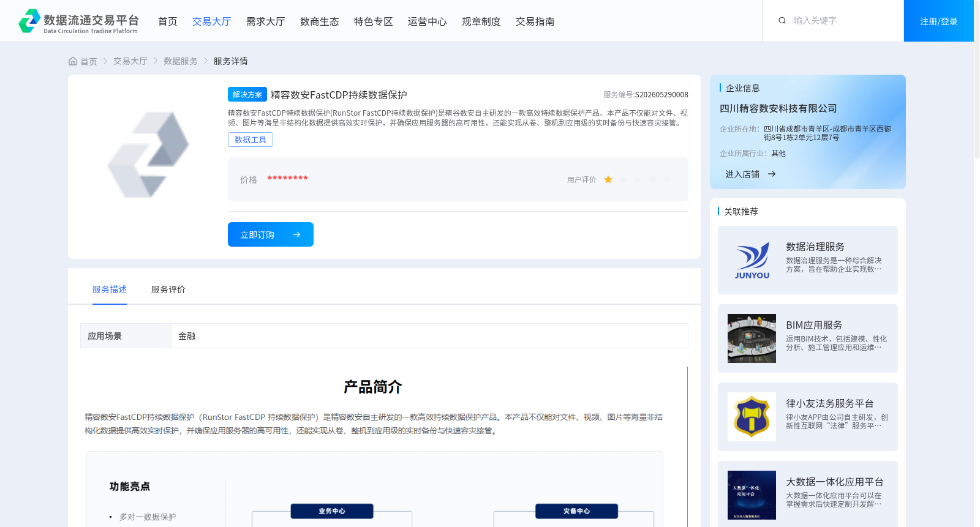Click the 功能亮点 heading
Image resolution: width=980 pixels, height=527 pixels.
pos(130,487)
